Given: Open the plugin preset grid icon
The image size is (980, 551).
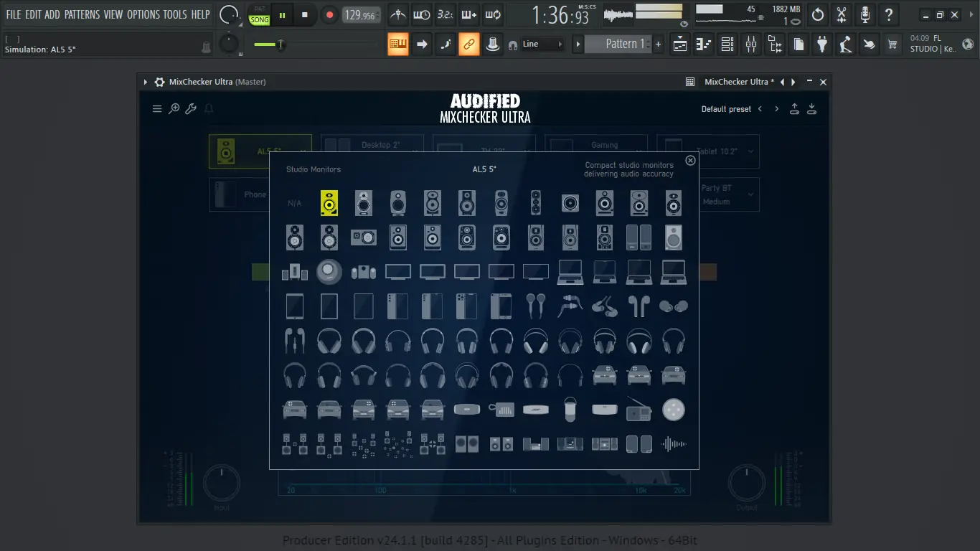Looking at the screenshot, I should click(690, 82).
